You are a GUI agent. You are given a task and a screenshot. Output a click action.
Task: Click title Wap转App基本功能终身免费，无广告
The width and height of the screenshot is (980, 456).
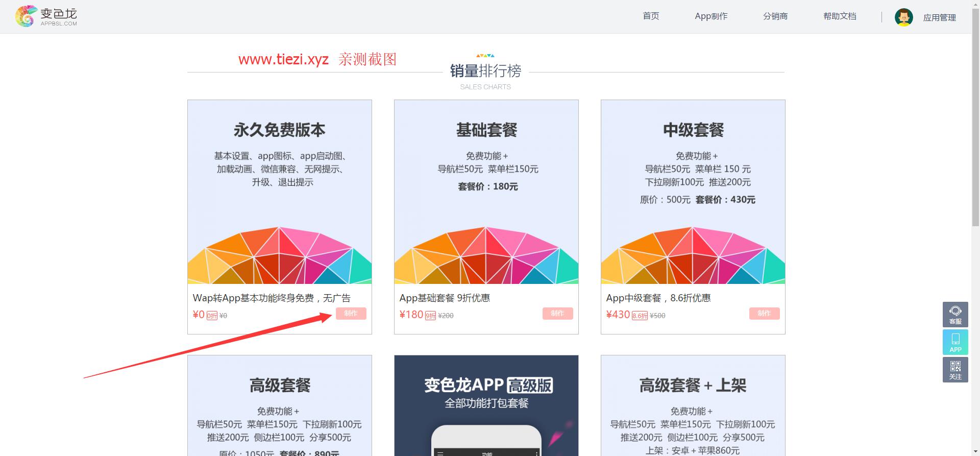(x=272, y=298)
